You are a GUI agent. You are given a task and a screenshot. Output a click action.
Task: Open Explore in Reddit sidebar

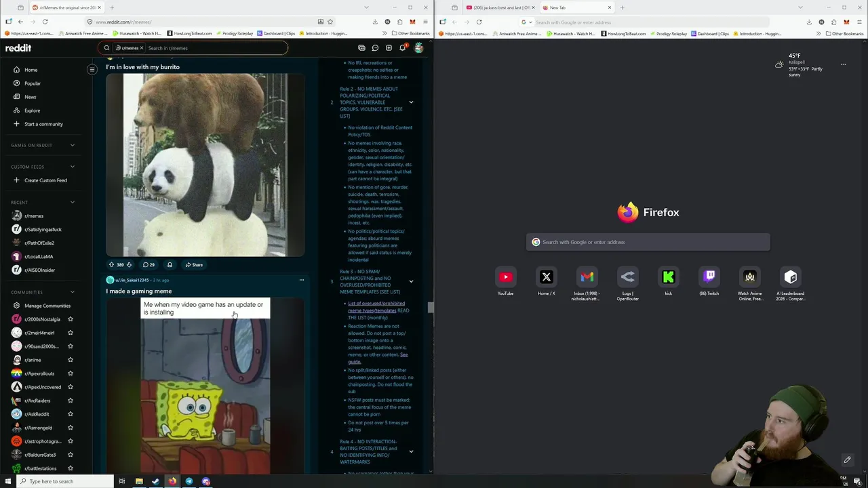coord(32,110)
